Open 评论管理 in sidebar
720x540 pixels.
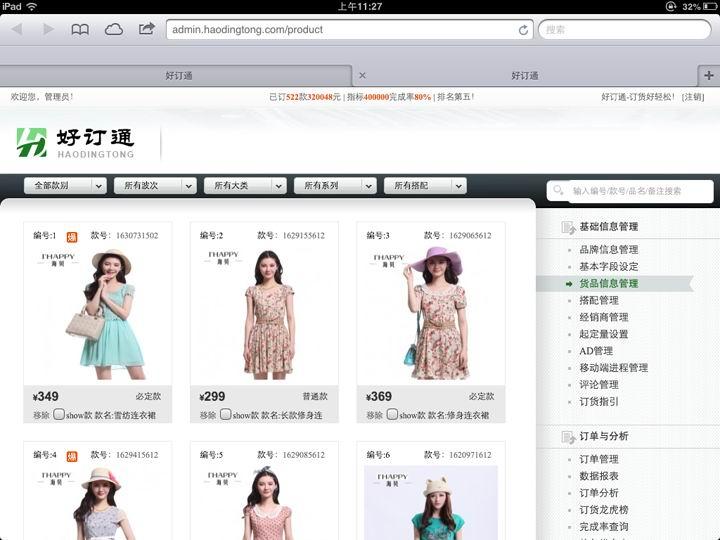coord(599,385)
